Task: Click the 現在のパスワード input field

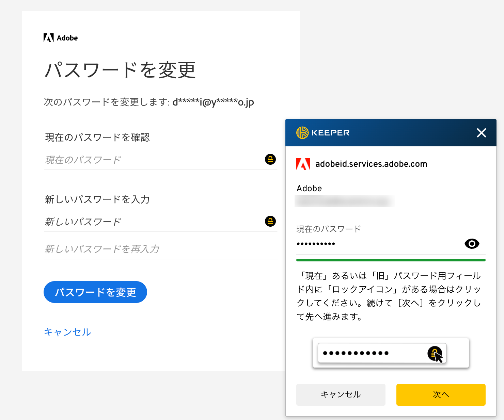Action: click(x=153, y=160)
